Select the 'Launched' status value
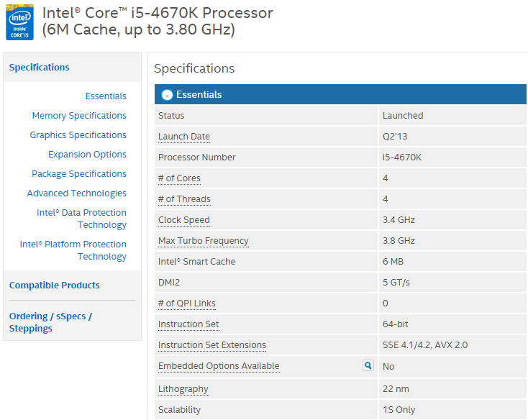This screenshot has height=420, width=528. 403,116
